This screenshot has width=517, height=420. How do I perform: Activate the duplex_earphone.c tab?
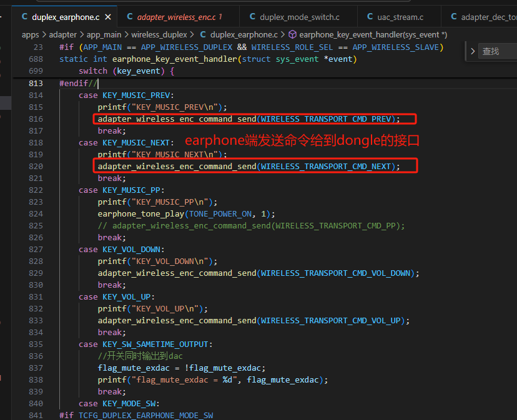65,17
